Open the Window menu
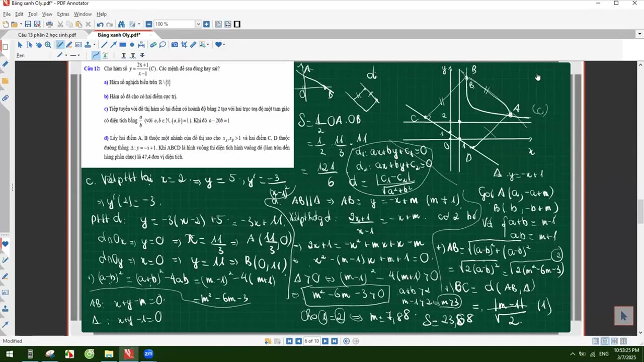 click(x=83, y=14)
